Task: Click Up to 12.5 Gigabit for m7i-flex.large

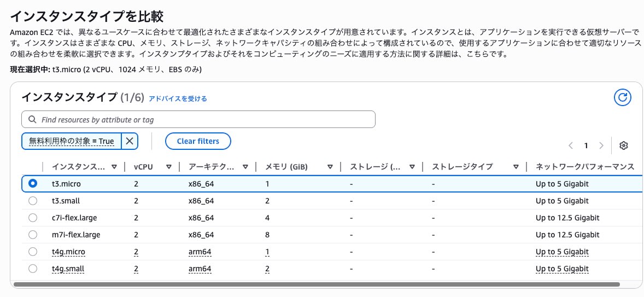Action: click(x=567, y=235)
